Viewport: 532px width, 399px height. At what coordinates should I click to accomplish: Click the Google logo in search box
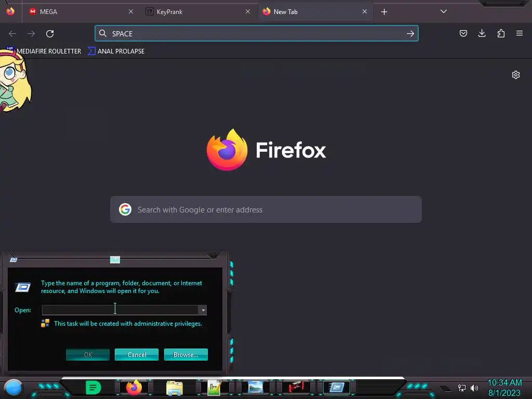pos(125,209)
